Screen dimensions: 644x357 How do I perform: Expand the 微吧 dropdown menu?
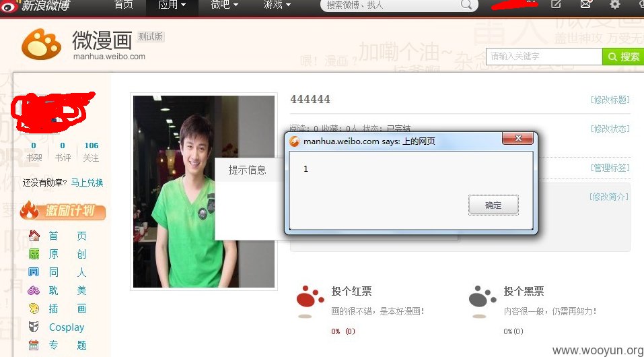224,5
